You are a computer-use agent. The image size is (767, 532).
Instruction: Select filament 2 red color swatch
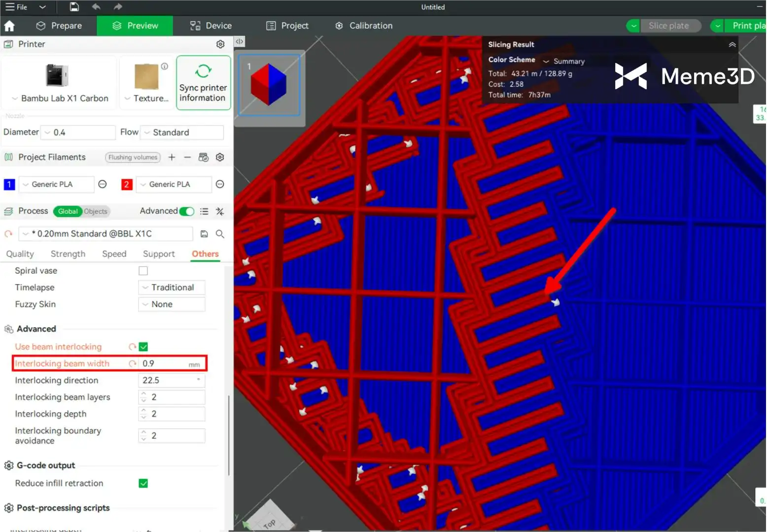pos(127,184)
